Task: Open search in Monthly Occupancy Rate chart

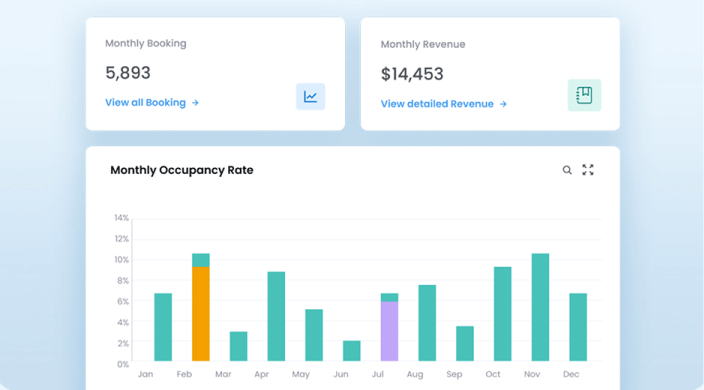Action: coord(567,170)
